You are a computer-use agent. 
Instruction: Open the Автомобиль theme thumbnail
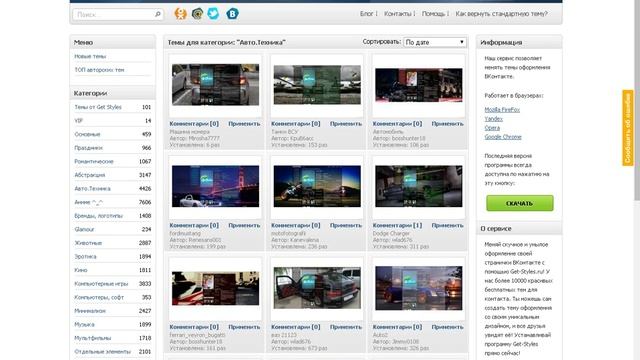coord(419,84)
